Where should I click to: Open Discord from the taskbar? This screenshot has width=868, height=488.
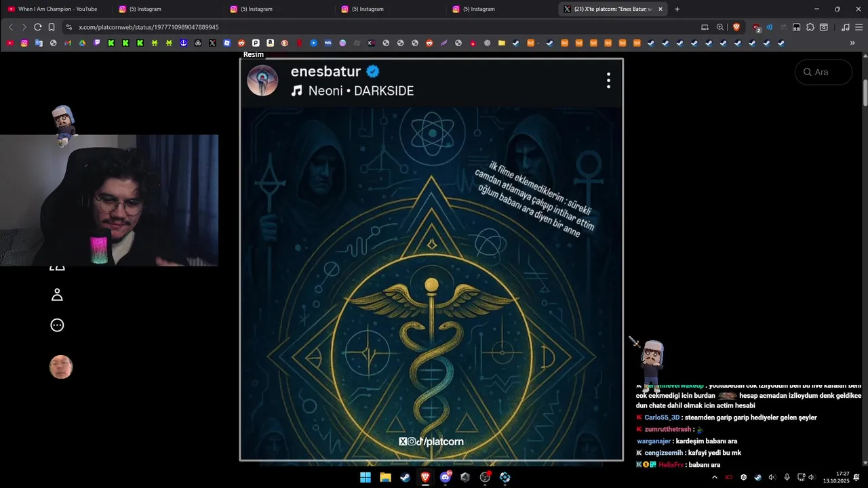(445, 477)
